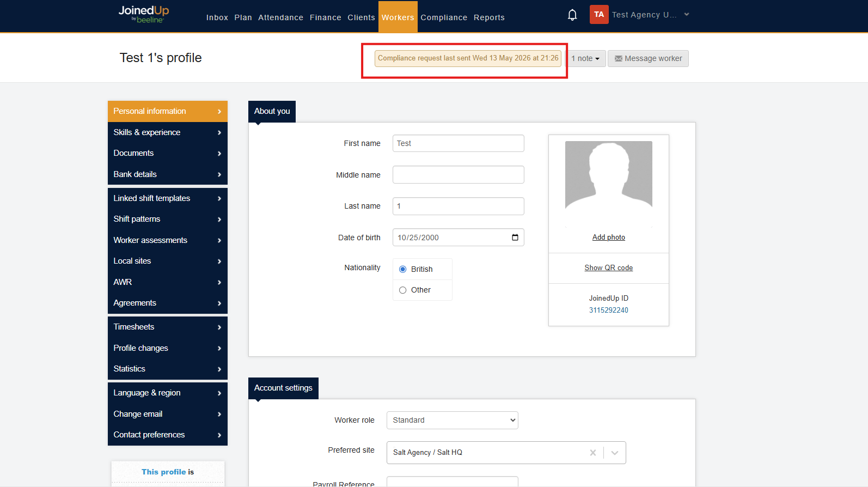This screenshot has width=868, height=487.
Task: View Profile changes
Action: (x=168, y=348)
